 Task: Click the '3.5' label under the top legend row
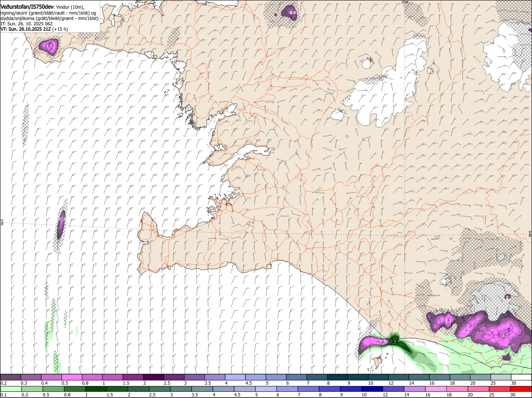click(x=208, y=383)
